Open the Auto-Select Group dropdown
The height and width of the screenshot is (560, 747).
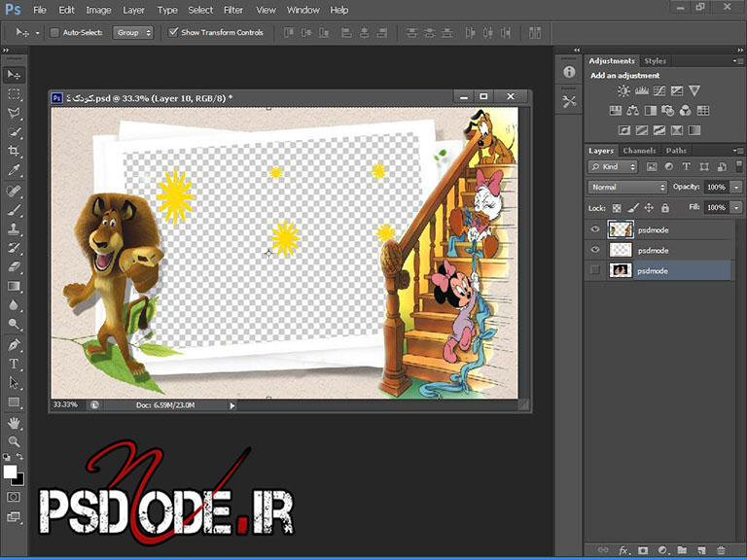pos(133,32)
